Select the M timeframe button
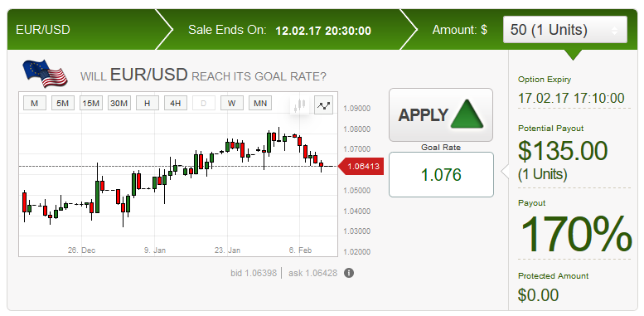This screenshot has width=644, height=316. (35, 104)
